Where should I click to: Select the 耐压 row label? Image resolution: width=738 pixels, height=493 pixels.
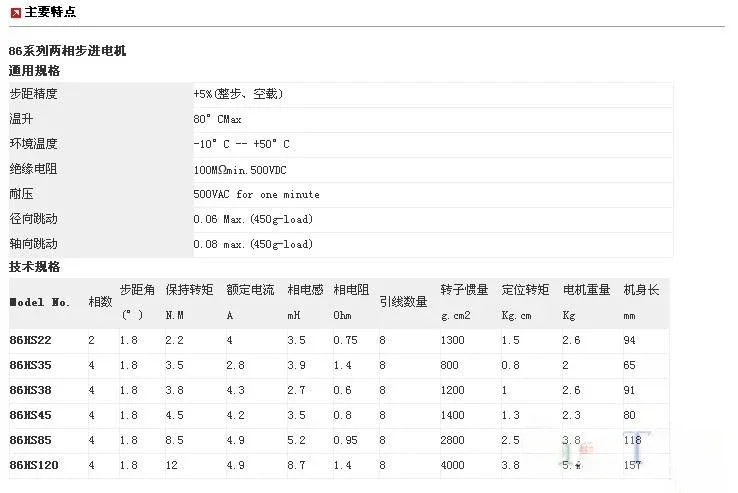(x=21, y=194)
